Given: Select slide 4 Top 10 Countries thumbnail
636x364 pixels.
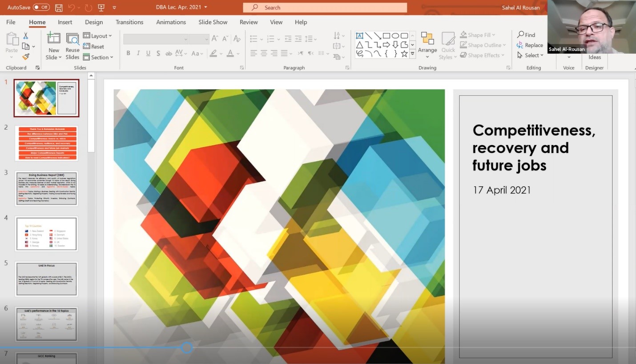Looking at the screenshot, I should click(46, 234).
